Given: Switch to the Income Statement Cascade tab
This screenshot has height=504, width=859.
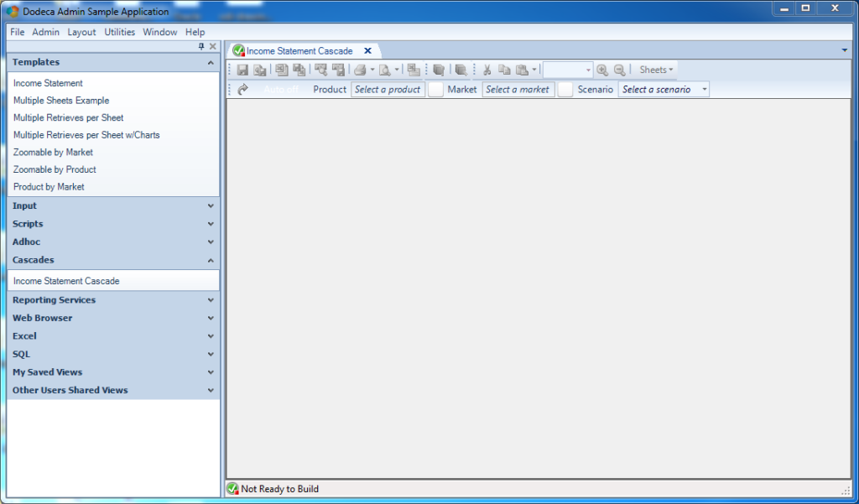Looking at the screenshot, I should [302, 49].
